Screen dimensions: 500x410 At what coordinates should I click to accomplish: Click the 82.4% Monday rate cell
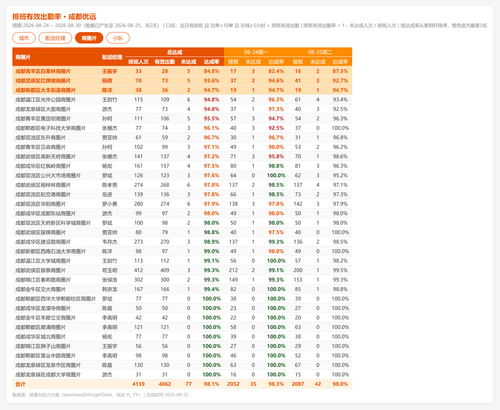276,71
